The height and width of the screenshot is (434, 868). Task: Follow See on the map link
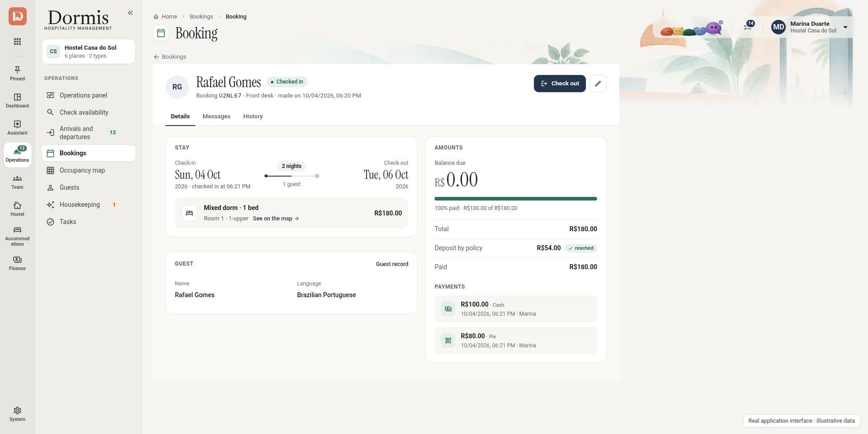pos(276,219)
